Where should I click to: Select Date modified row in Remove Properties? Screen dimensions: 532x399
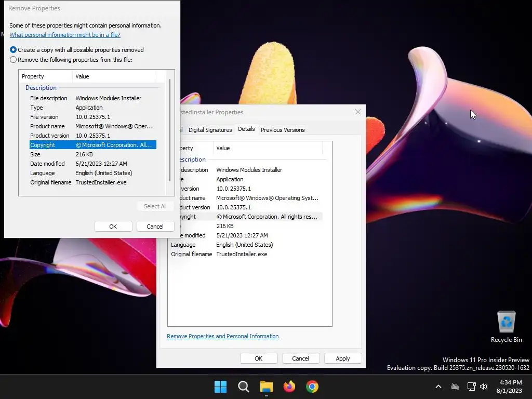click(93, 164)
